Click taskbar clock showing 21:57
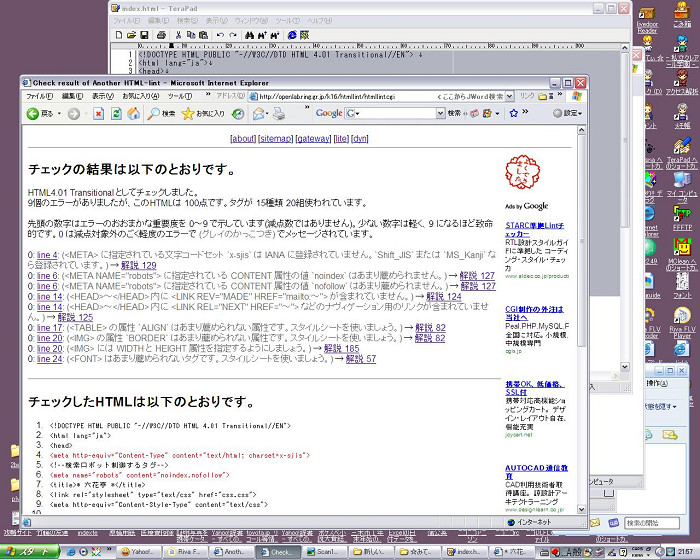700x560 pixels. (686, 552)
